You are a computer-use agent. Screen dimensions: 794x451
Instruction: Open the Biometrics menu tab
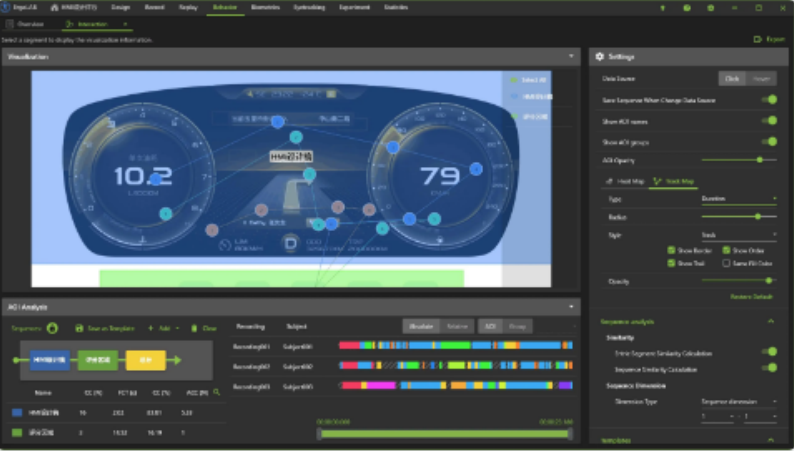click(264, 7)
